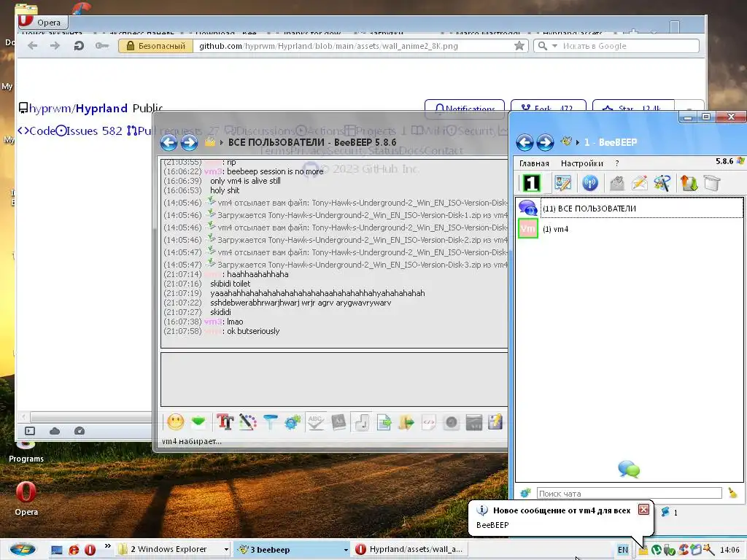Open file transfers up-down arrows icon
The height and width of the screenshot is (560, 747).
pos(689,183)
